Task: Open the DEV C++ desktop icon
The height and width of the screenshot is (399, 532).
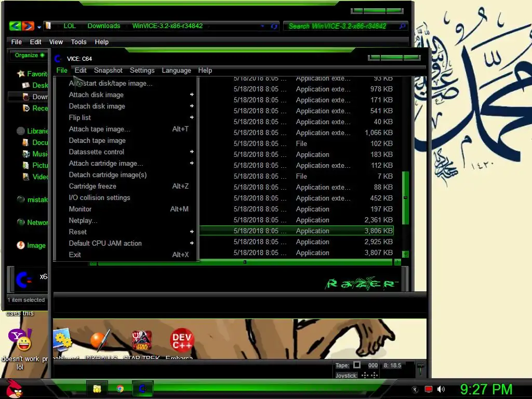Action: 182,340
